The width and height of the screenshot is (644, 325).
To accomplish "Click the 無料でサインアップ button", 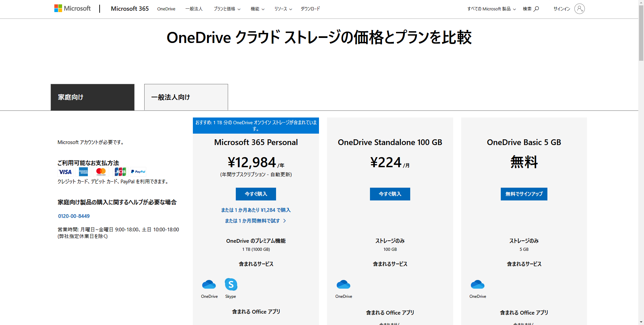I will coord(524,194).
